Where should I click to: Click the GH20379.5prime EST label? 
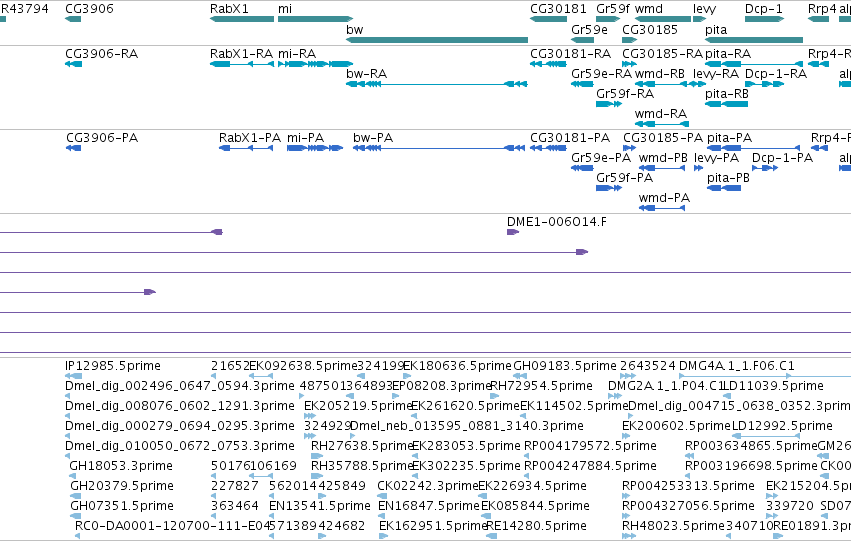click(x=122, y=486)
